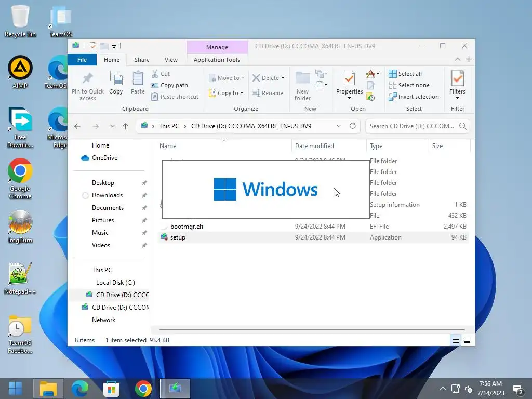Switch to the View ribbon tab

171,60
